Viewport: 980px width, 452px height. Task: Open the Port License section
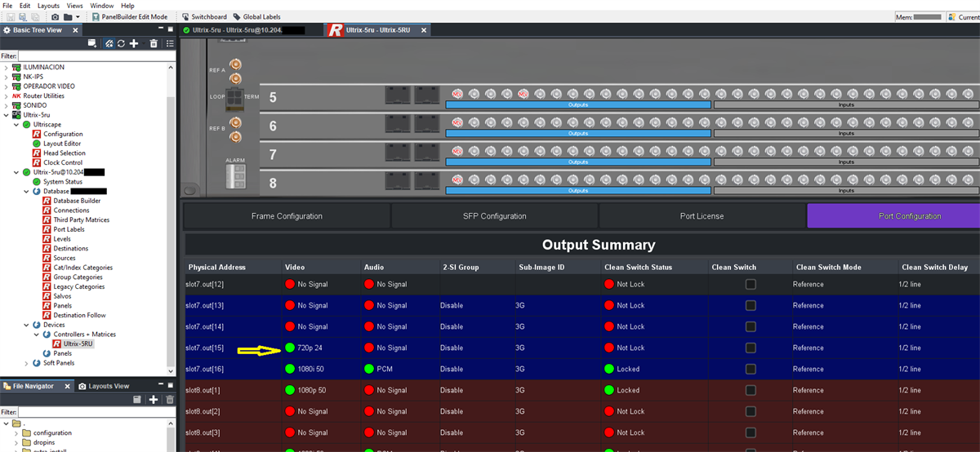point(702,216)
